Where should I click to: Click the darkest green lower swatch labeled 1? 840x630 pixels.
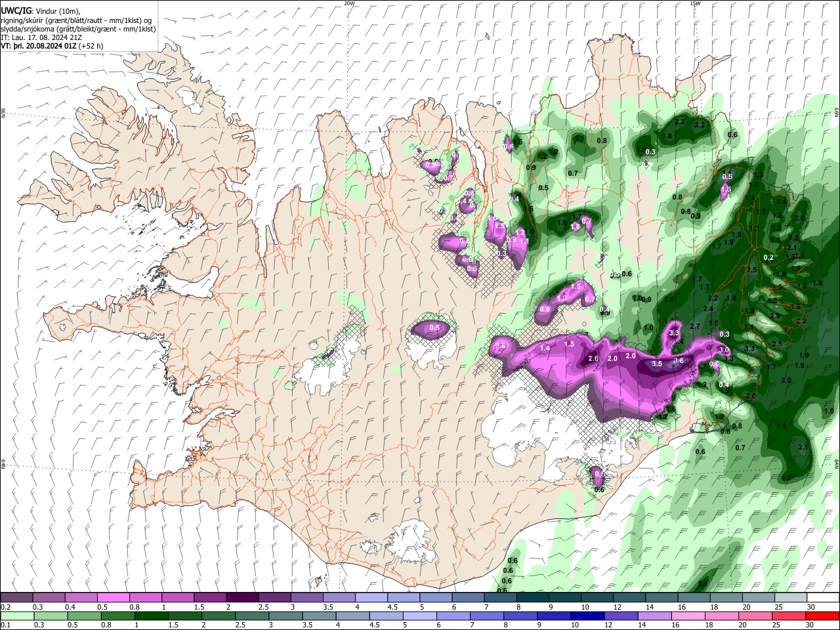(x=151, y=616)
